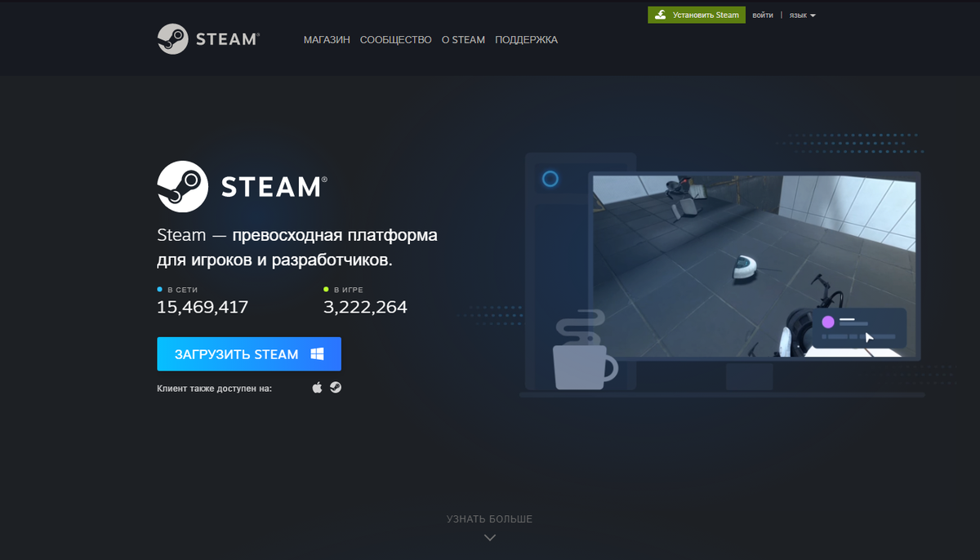Screen dimensions: 980x560
Task: Click the В СЕТИ label
Action: 182,290
